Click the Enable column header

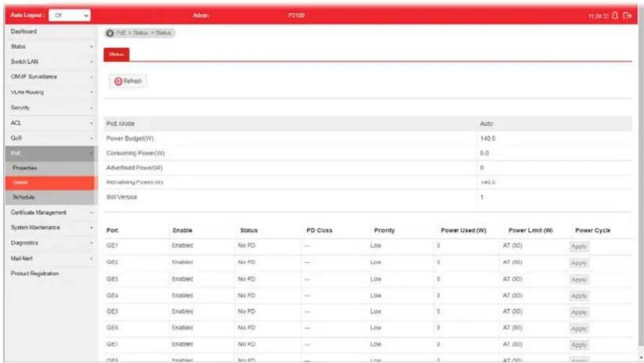pyautogui.click(x=182, y=231)
